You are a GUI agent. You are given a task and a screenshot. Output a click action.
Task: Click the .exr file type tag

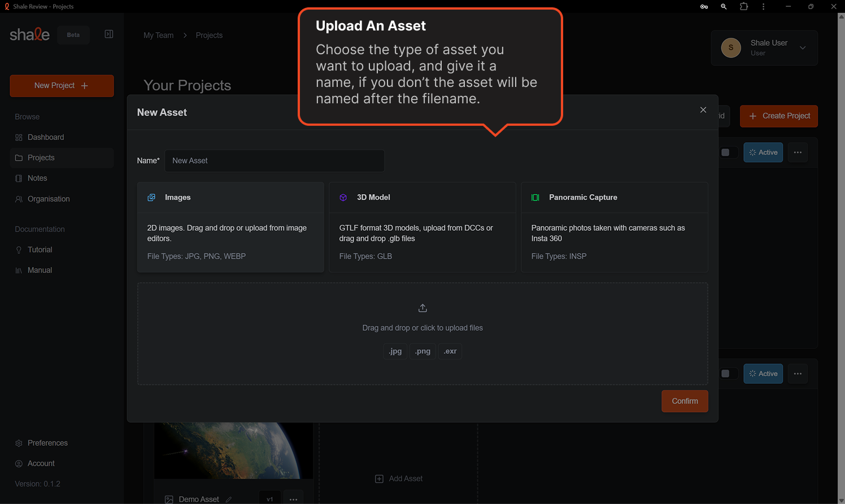coord(450,351)
